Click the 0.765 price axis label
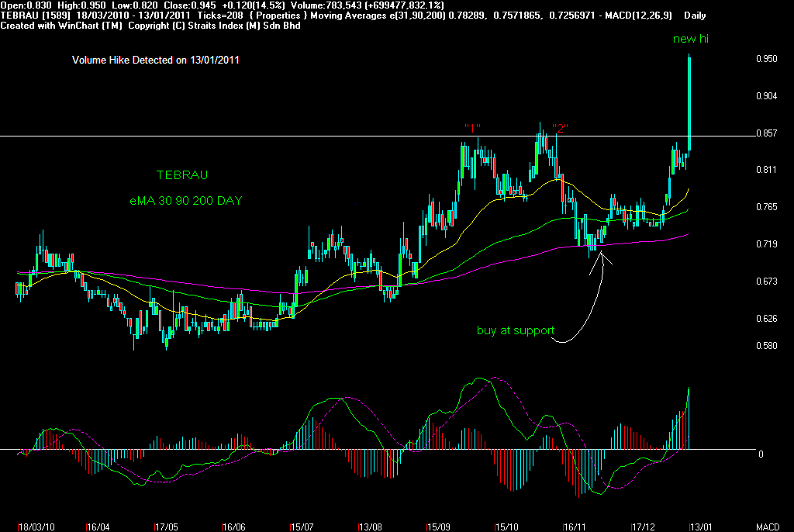 point(767,207)
